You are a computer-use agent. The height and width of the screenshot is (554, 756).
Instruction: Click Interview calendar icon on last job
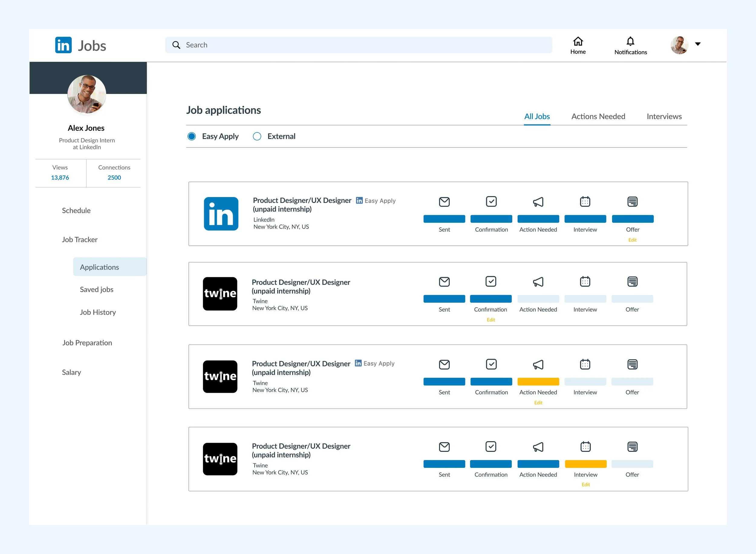point(585,447)
